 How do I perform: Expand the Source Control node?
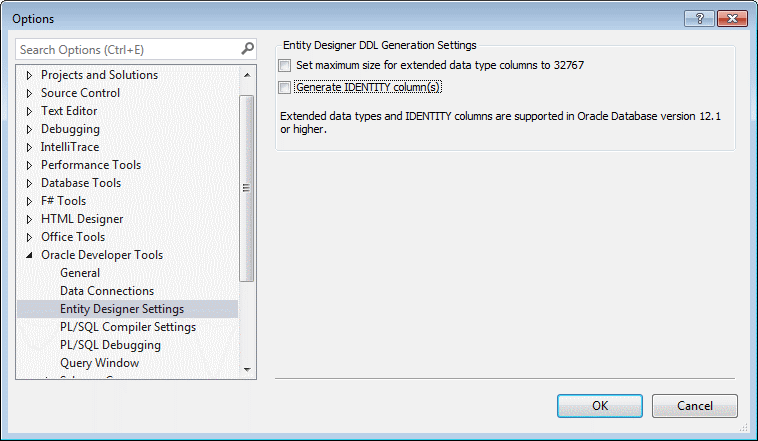point(29,93)
